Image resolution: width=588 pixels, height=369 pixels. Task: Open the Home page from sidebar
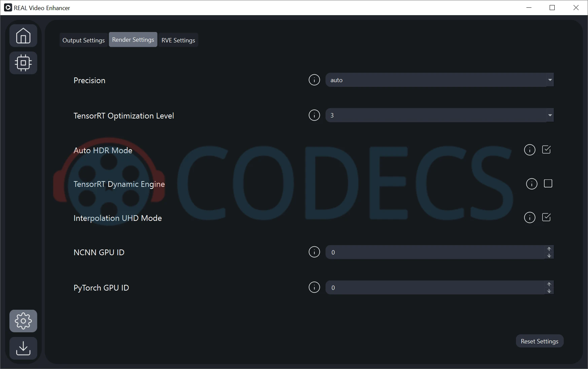[23, 36]
